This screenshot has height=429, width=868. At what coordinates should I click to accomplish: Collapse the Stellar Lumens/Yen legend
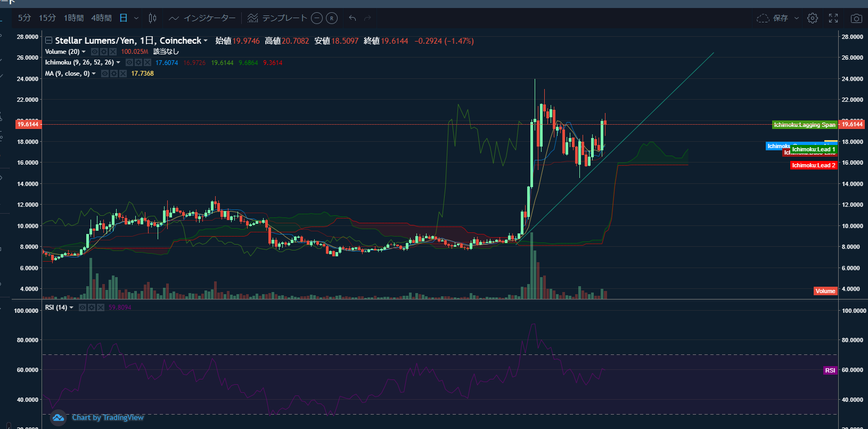(x=48, y=41)
